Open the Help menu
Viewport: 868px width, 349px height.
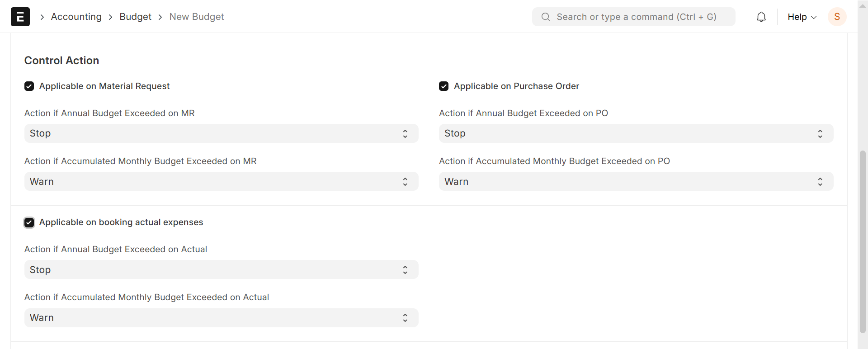click(x=797, y=17)
